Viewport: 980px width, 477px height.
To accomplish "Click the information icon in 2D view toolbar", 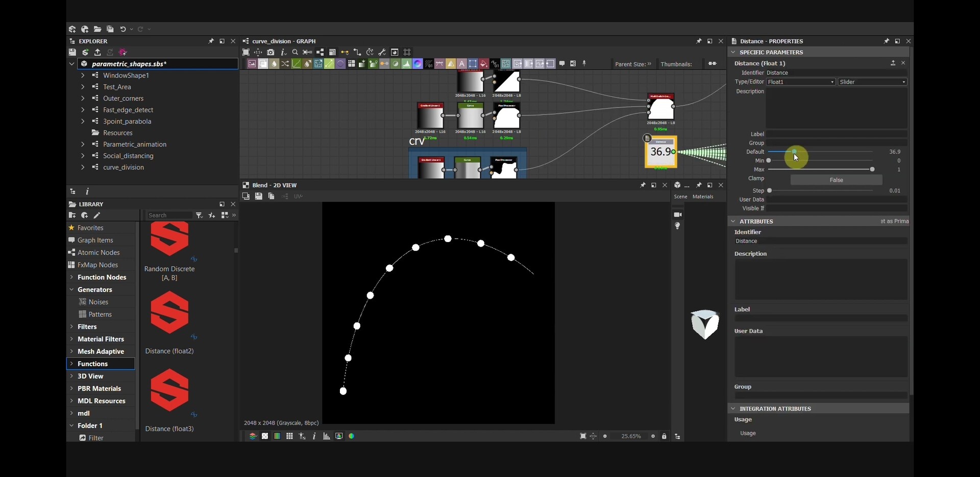I will point(314,436).
